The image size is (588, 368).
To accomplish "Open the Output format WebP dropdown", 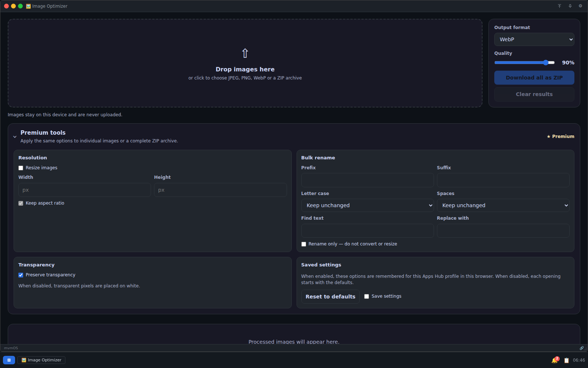I will (534, 39).
